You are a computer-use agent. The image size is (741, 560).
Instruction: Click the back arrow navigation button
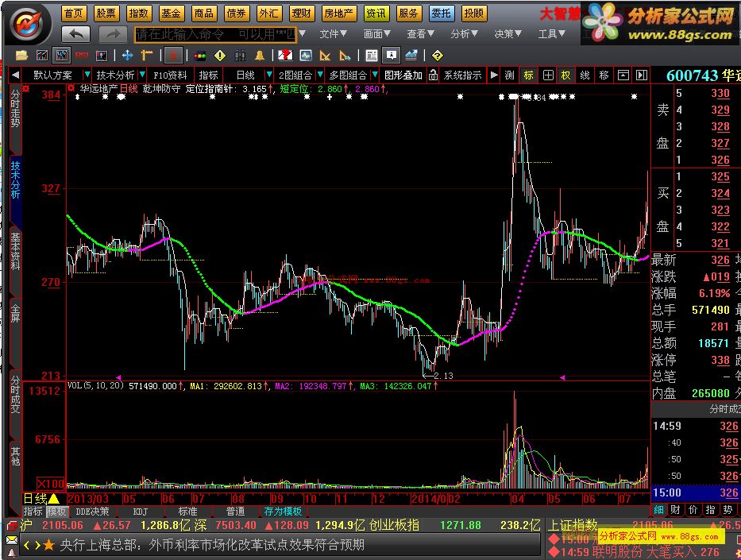point(75,34)
